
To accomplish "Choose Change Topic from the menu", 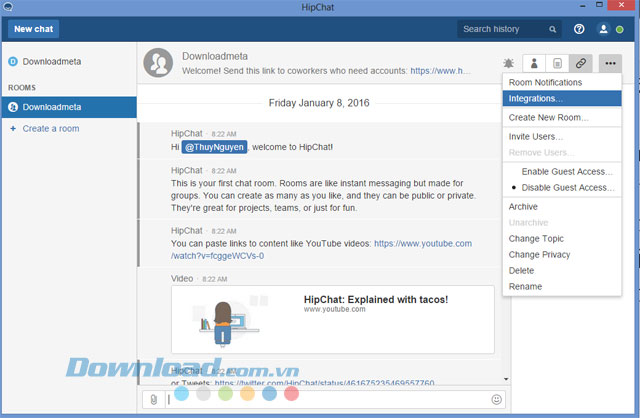I will coord(562,239).
